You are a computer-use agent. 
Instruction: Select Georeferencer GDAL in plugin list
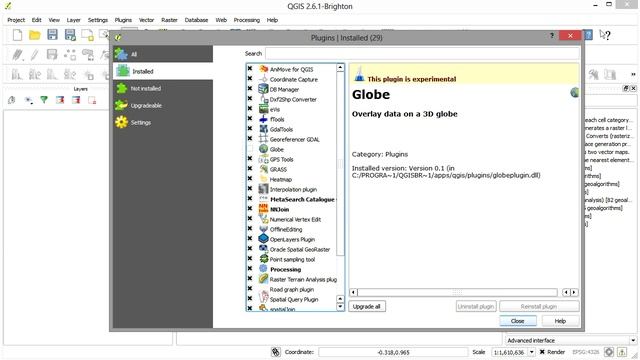pyautogui.click(x=294, y=139)
